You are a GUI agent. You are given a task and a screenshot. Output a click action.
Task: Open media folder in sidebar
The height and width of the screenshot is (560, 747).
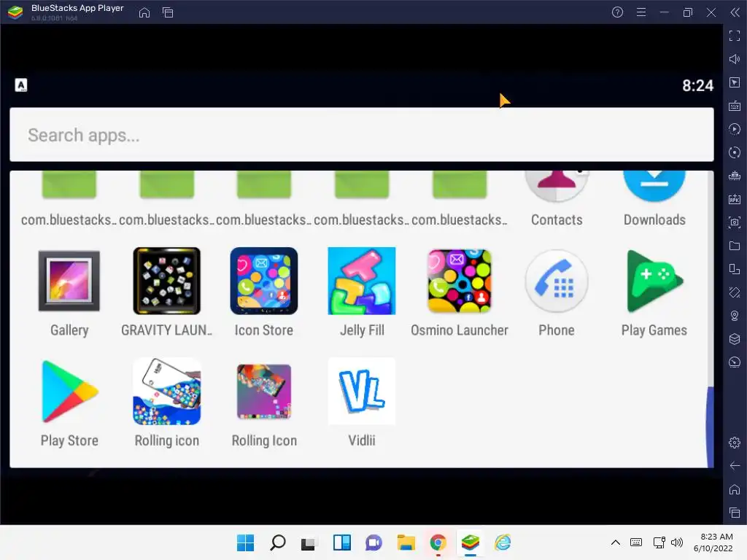tap(735, 246)
